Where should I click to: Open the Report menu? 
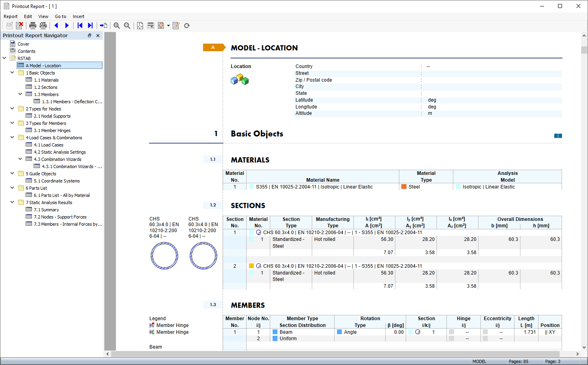point(10,16)
